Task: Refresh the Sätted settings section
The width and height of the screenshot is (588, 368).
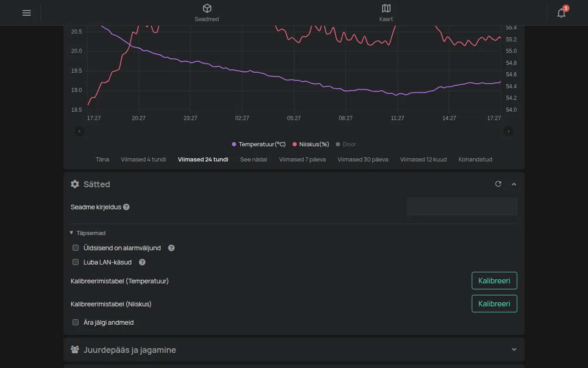Action: click(498, 184)
